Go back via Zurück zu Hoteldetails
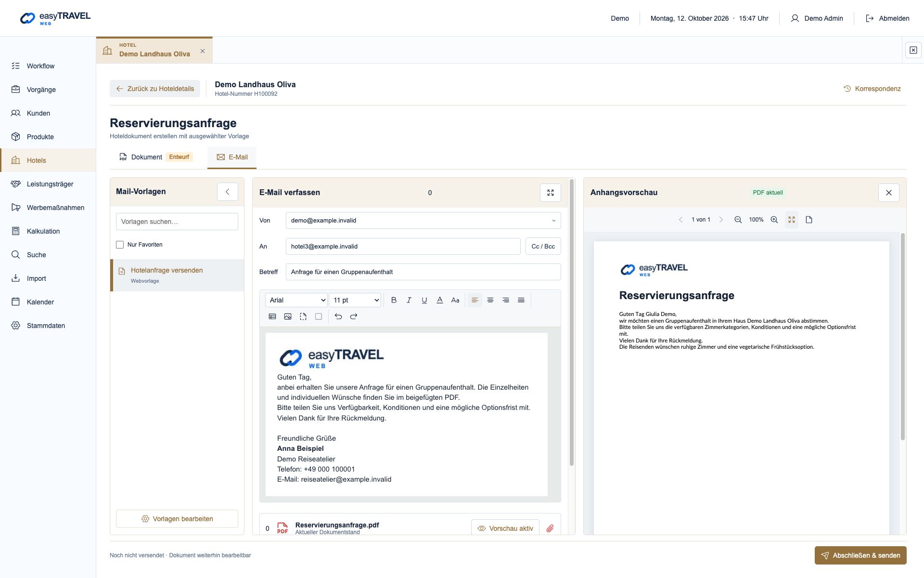 point(155,89)
